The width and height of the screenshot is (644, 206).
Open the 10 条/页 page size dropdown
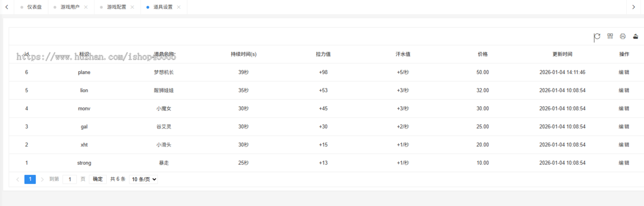[x=144, y=179]
